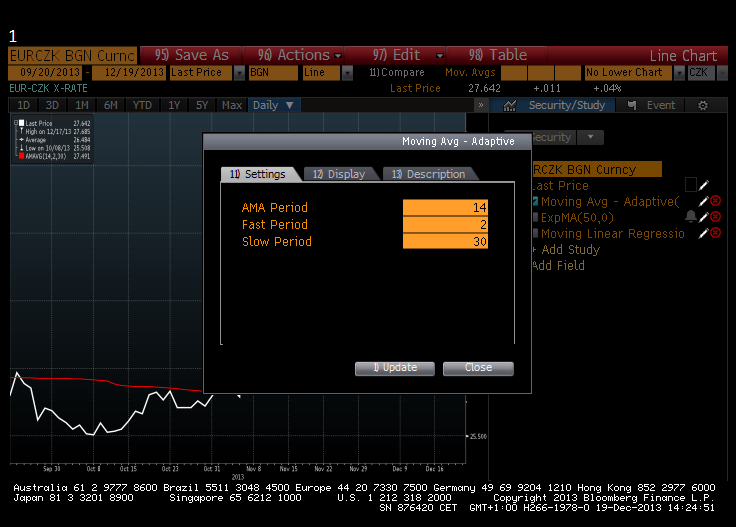Screen dimensions: 736x527
Task: Click start date field 09/20/2013
Action: [x=45, y=73]
